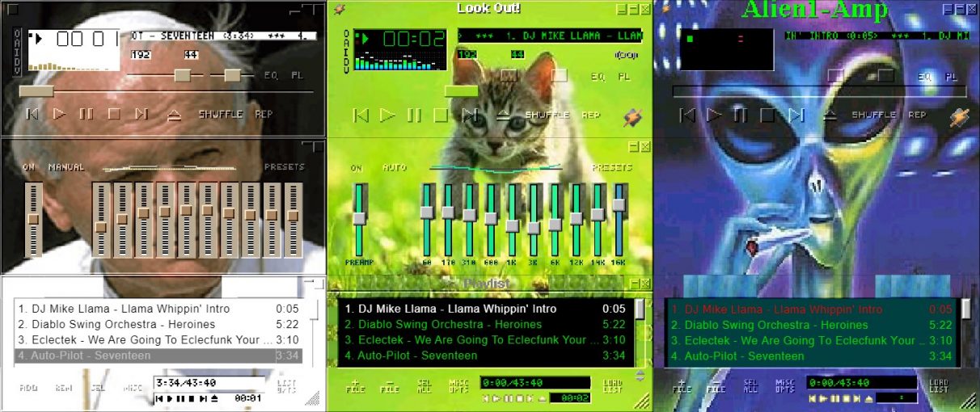The height and width of the screenshot is (412, 980).
Task: Open MISC OPTS menu in the green kitten playlist
Action: click(458, 385)
